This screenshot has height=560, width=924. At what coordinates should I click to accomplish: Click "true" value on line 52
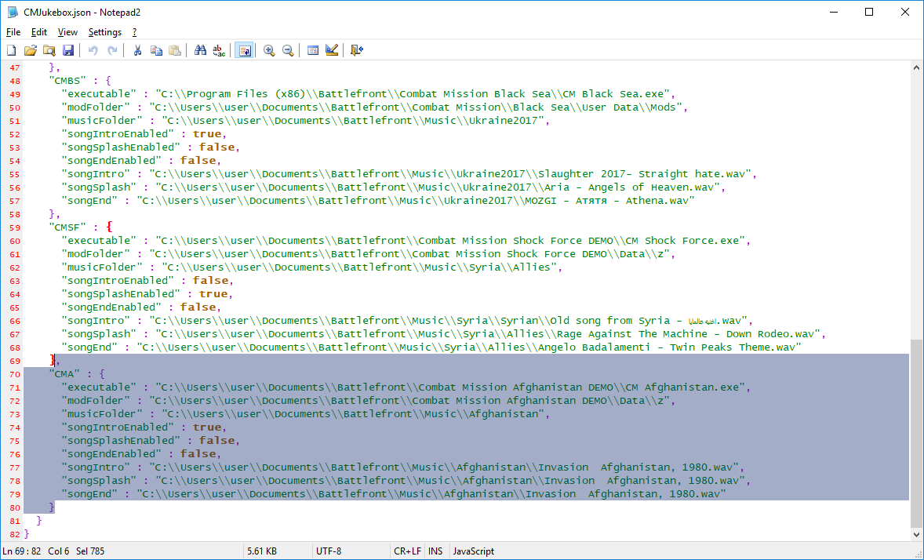click(207, 134)
